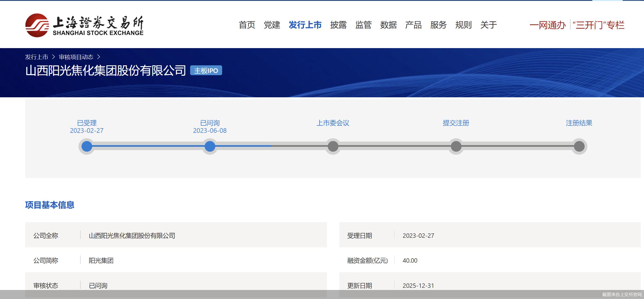644x299 pixels.
Task: Click the 主板IPO badge
Action: pos(206,71)
